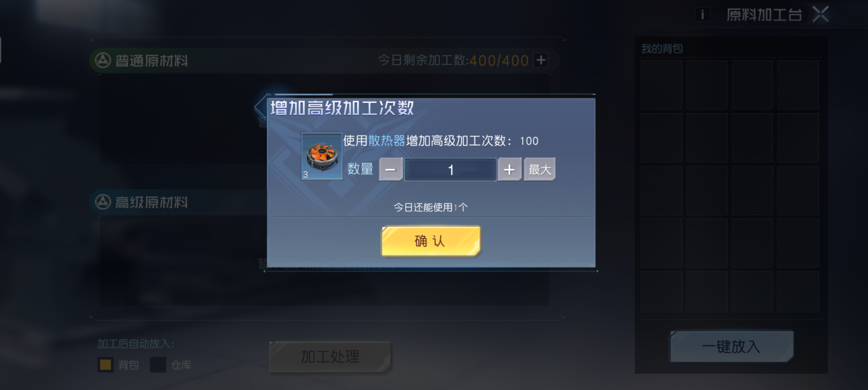Set quantity to maximum with 最大
868x390 pixels.
(540, 169)
